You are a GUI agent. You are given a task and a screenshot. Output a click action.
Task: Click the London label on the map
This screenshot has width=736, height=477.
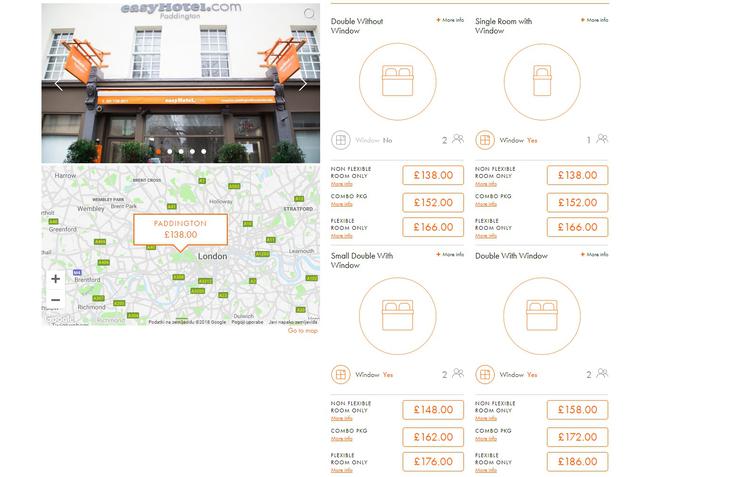point(212,256)
